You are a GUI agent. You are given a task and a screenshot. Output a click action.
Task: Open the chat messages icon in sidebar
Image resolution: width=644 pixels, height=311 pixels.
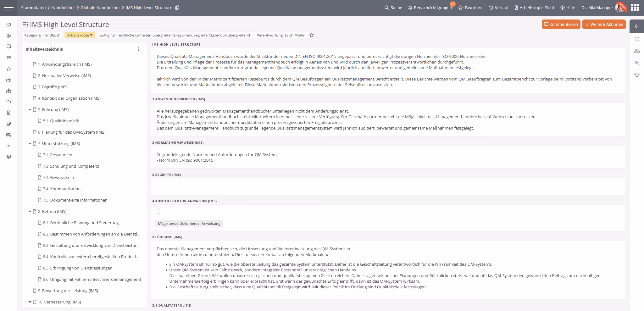coord(8,46)
